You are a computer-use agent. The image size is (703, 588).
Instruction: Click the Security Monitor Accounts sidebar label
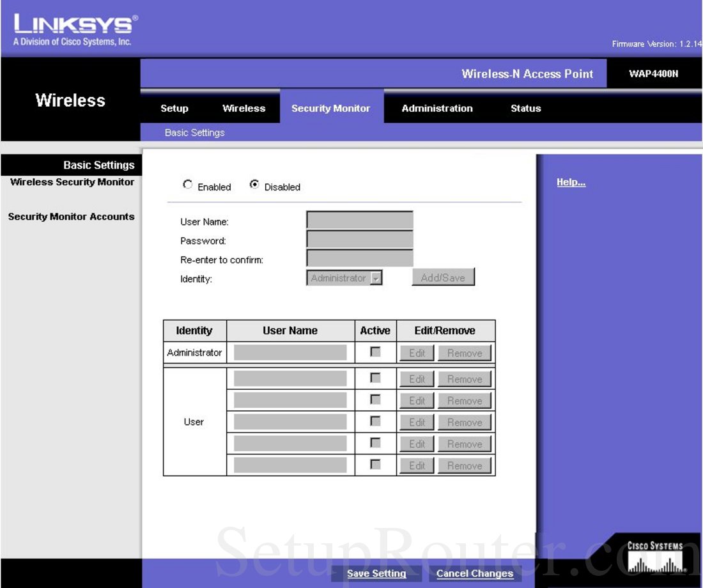(72, 217)
